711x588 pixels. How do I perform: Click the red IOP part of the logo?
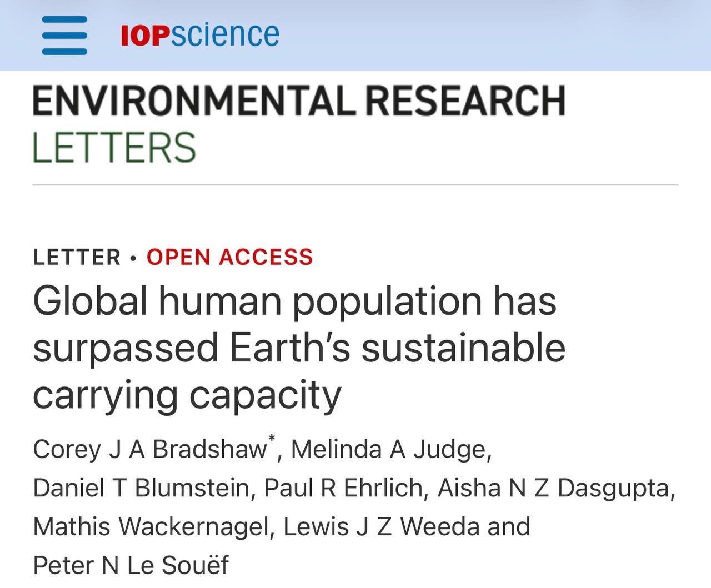pos(144,36)
